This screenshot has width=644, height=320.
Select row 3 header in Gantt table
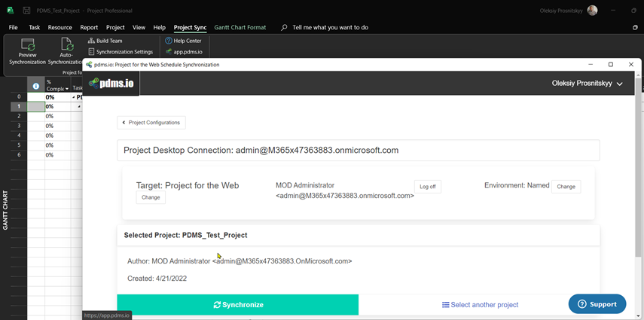(19, 126)
